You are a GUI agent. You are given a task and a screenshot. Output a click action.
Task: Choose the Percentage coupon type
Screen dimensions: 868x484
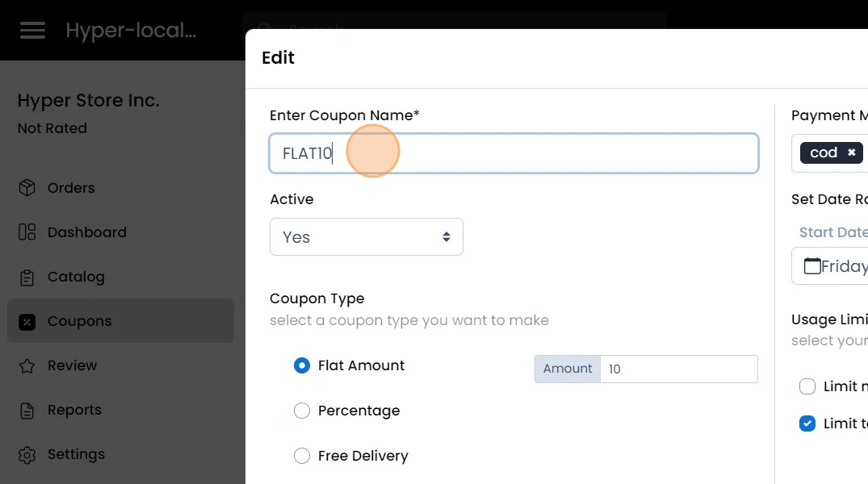point(302,411)
